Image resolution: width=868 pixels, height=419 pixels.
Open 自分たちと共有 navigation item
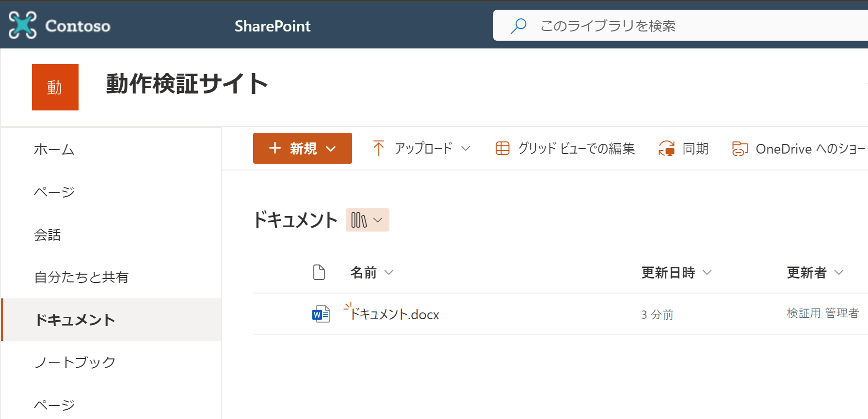[x=81, y=277]
